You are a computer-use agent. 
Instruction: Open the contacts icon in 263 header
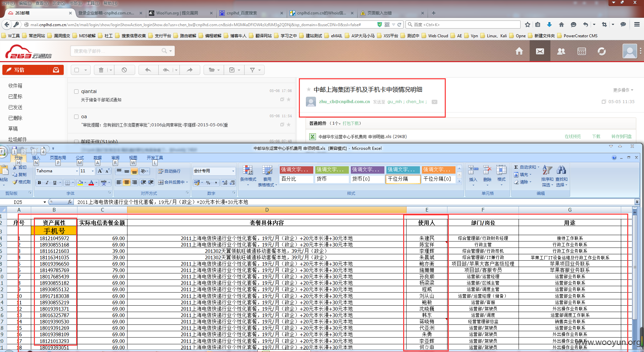[x=561, y=51]
